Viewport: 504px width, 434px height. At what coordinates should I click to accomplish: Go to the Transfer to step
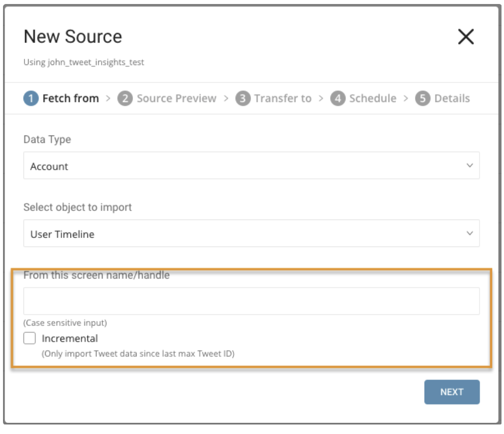(282, 98)
